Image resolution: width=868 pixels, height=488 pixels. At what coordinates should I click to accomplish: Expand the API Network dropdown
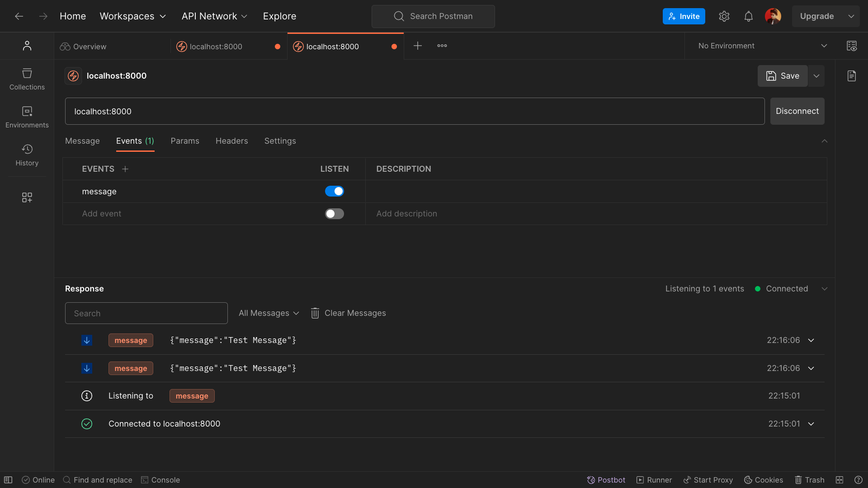(214, 16)
